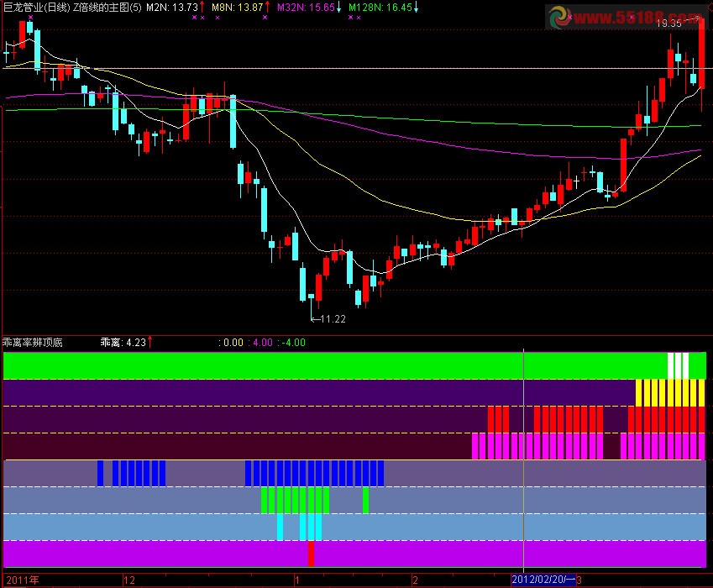This screenshot has height=588, width=713.
Task: Click the 2011年 label on time axis
Action: click(23, 580)
